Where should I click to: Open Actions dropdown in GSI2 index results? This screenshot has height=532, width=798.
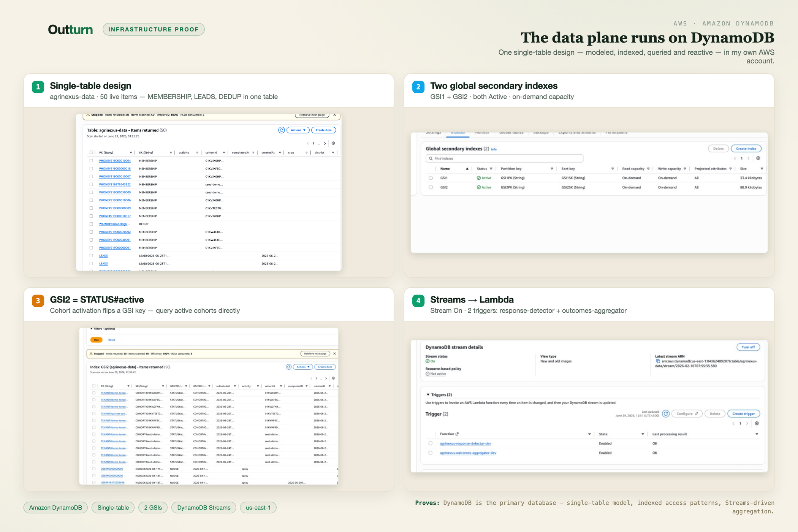coord(303,367)
